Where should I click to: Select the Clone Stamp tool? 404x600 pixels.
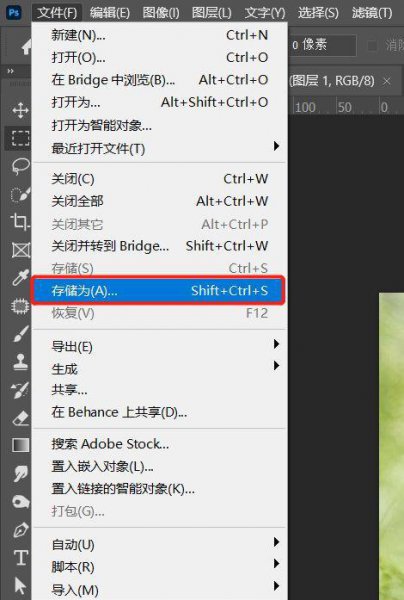20,362
